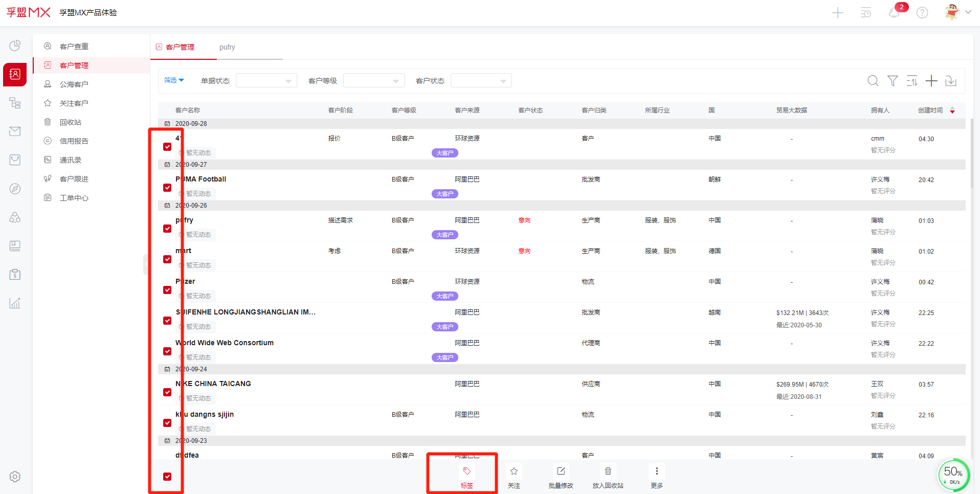Open the filter funnel icon
Image resolution: width=980 pixels, height=494 pixels.
[893, 81]
